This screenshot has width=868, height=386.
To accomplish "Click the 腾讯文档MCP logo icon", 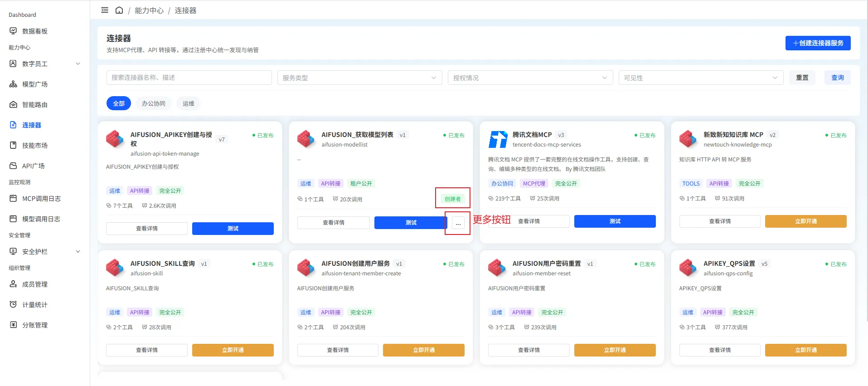I will (x=498, y=139).
